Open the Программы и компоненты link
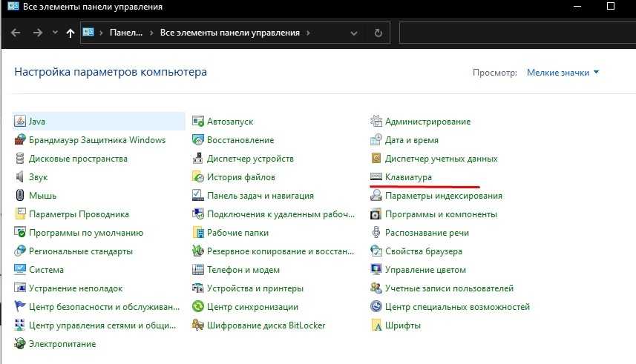 (441, 214)
